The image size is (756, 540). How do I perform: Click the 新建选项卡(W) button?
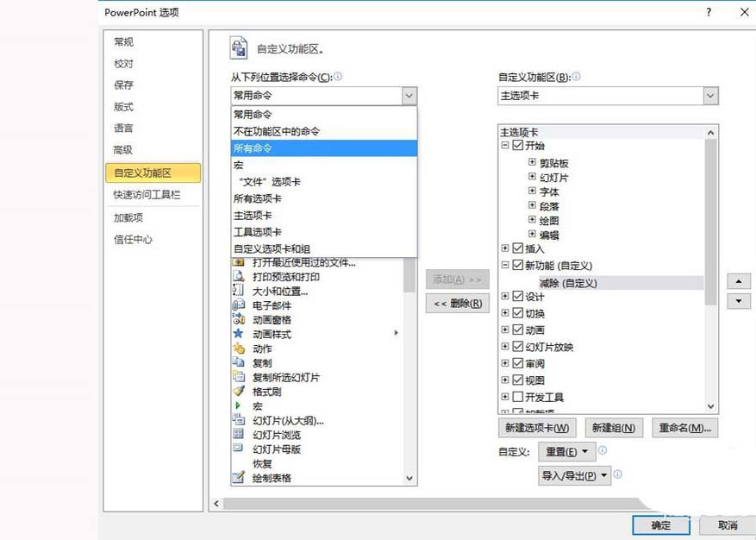click(536, 428)
